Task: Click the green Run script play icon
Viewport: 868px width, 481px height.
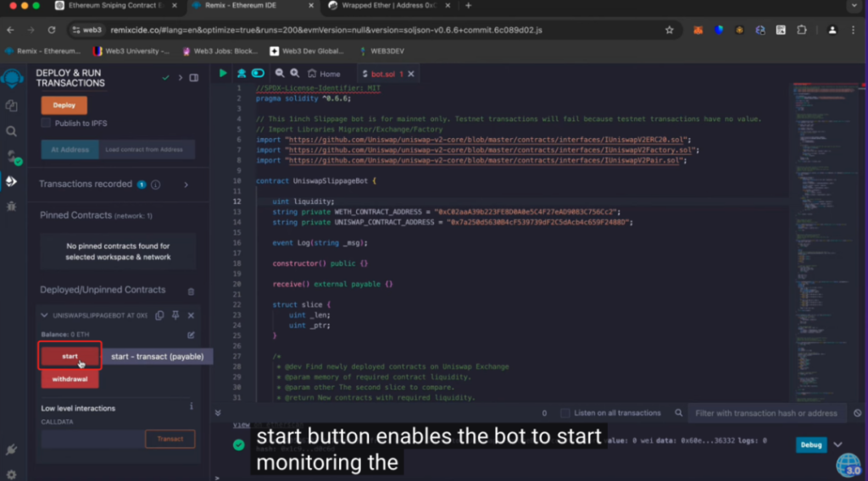Action: click(x=224, y=74)
